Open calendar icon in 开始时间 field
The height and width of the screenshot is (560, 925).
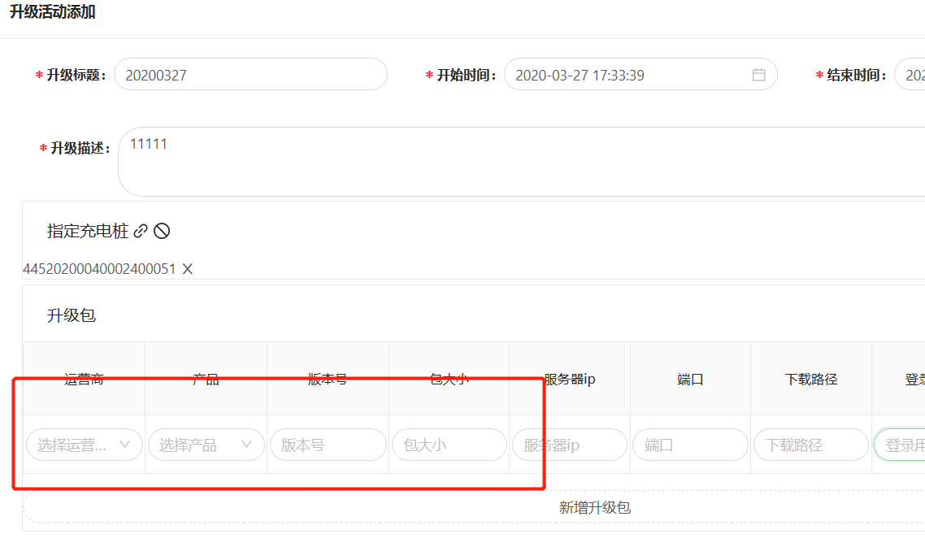click(758, 75)
